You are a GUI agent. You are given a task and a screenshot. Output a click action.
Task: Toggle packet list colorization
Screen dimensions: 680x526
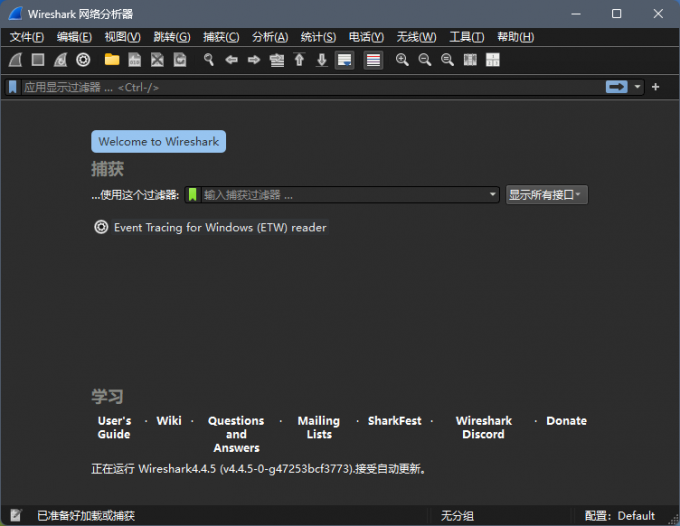point(373,60)
